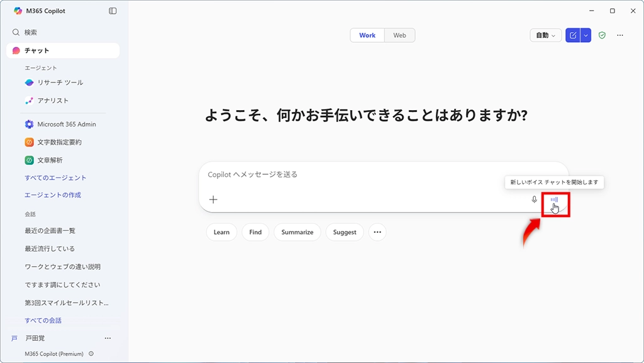The image size is (644, 363).
Task: Click the Suggest prompt chip
Action: [345, 232]
